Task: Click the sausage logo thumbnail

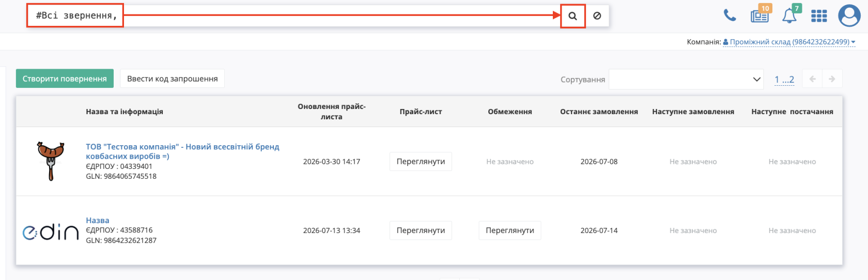Action: (51, 161)
